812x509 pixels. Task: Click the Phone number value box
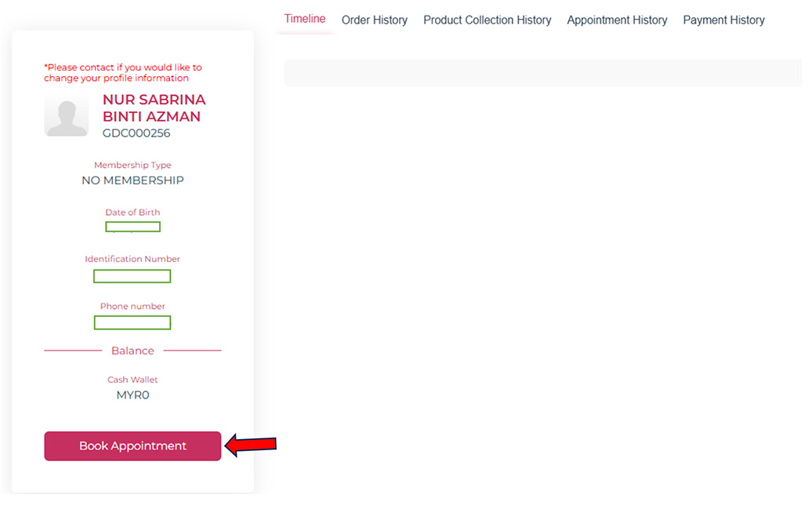(132, 322)
